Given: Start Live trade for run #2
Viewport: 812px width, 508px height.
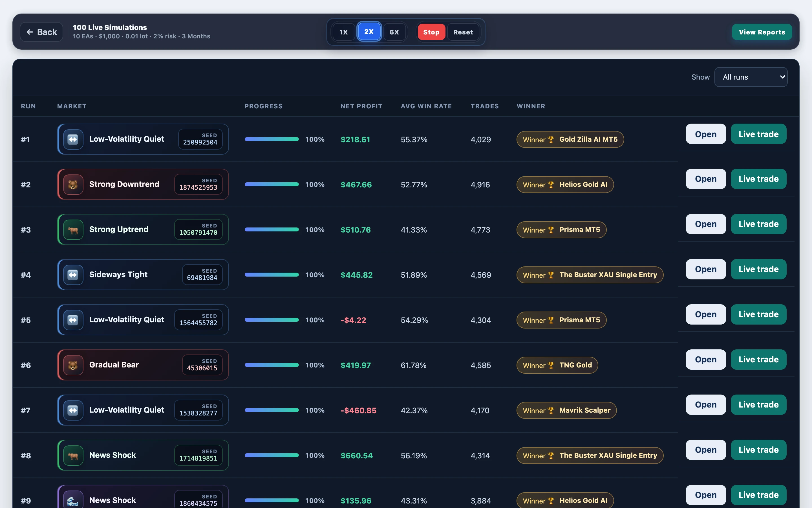Looking at the screenshot, I should point(758,179).
